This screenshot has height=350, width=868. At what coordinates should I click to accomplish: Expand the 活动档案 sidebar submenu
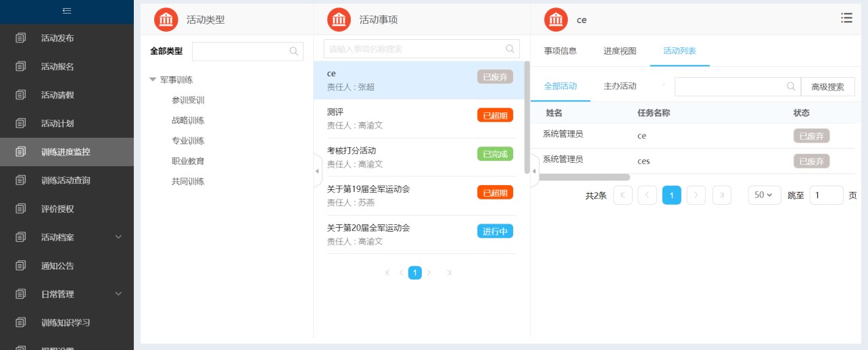click(x=118, y=237)
